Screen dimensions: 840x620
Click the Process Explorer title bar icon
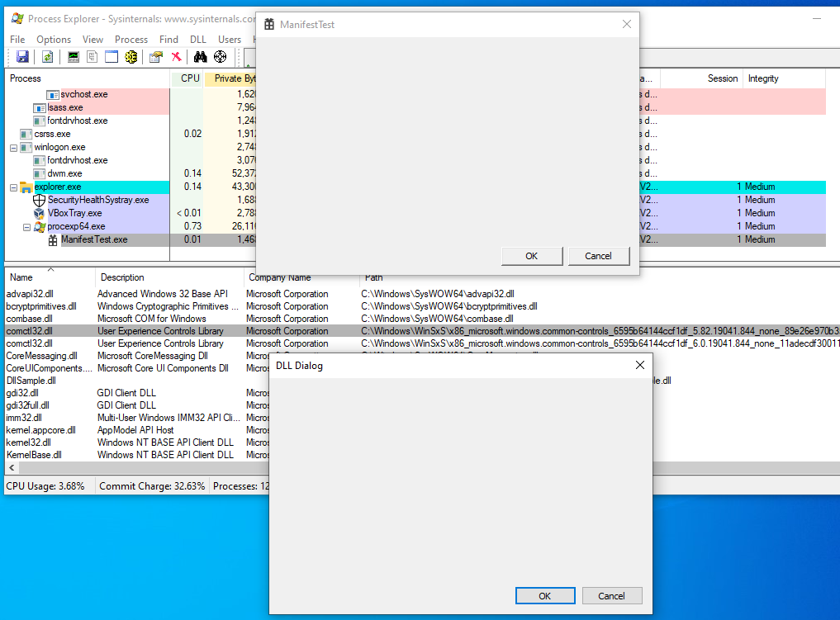click(17, 19)
